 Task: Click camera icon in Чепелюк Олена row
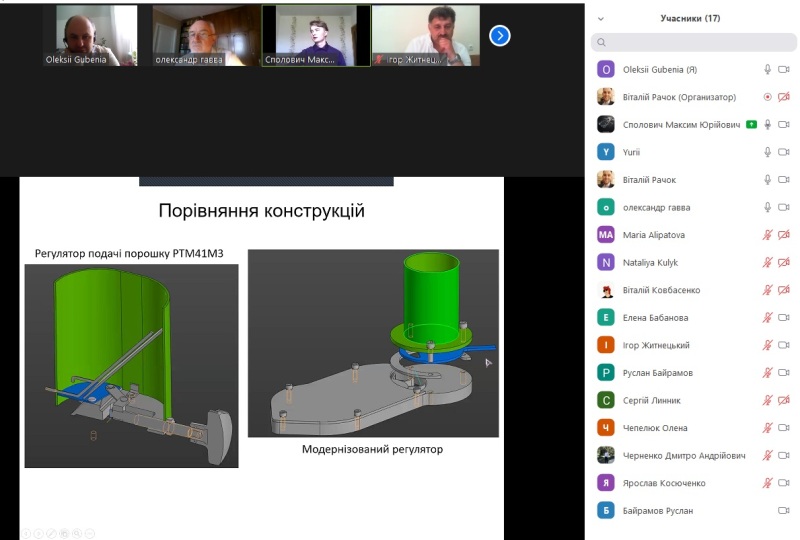tap(784, 428)
